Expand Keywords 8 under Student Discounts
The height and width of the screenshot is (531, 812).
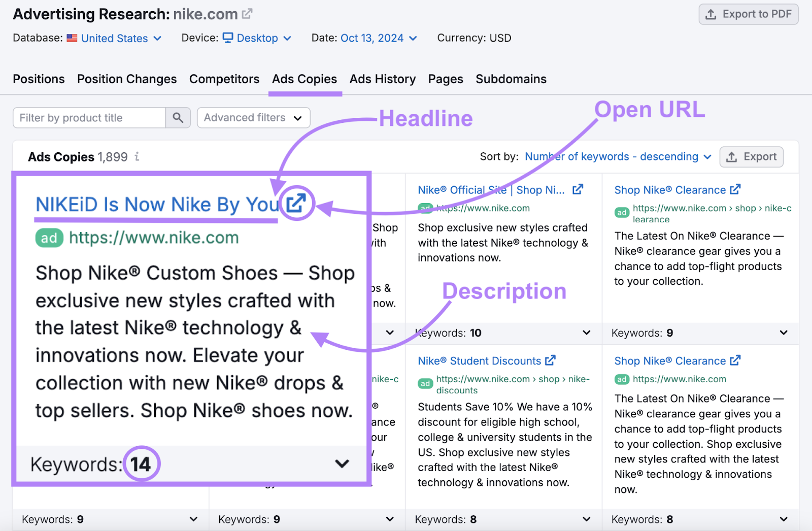coord(587,519)
